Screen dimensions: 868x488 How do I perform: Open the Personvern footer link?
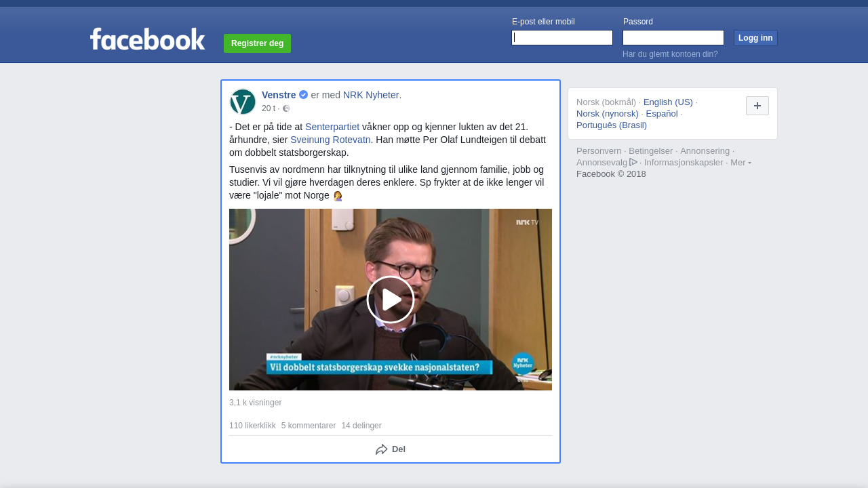(x=599, y=151)
